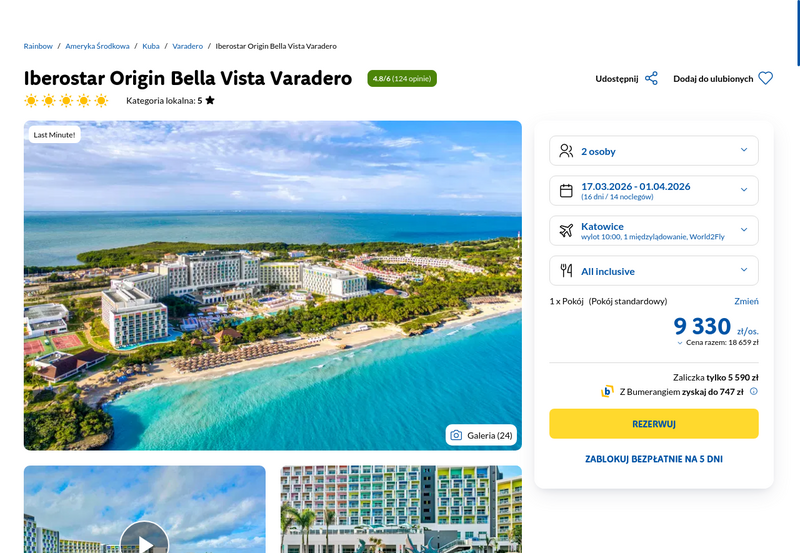Click ZABLOKUJ BEZPŁATNIE NA 5 DNI
Screen dimensions: 800x553
coord(654,459)
